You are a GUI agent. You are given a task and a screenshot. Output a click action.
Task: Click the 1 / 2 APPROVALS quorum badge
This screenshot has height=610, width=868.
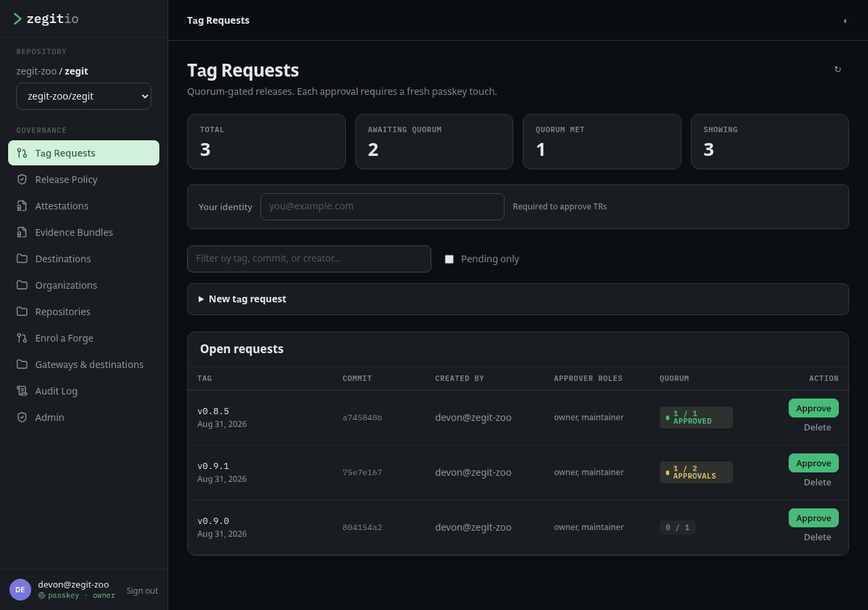click(x=696, y=472)
